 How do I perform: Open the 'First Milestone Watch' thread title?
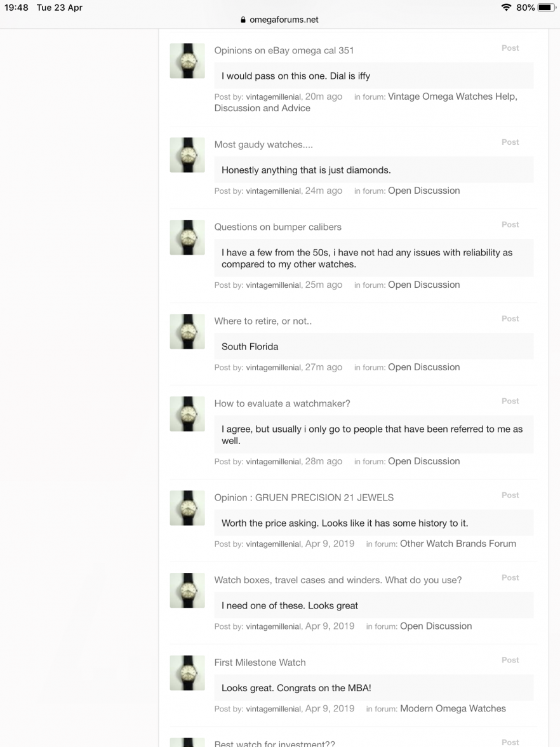[x=260, y=663]
